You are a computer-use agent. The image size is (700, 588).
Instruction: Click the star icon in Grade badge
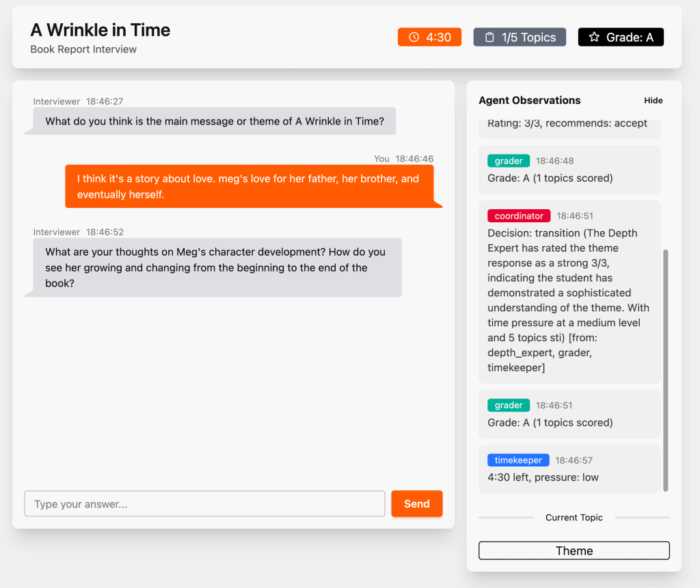(x=594, y=37)
